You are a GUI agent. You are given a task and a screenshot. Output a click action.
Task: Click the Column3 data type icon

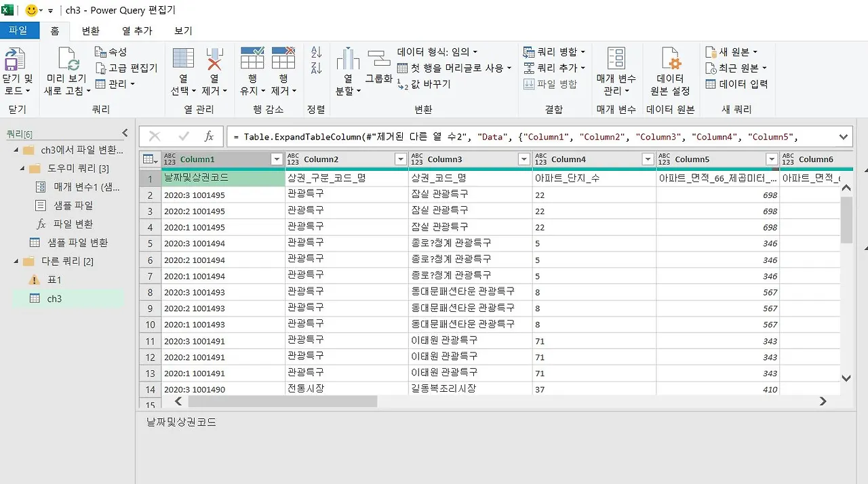click(x=416, y=159)
